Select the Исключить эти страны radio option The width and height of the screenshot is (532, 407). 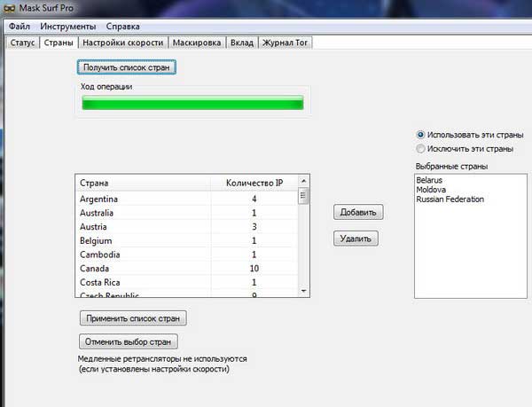coord(420,149)
